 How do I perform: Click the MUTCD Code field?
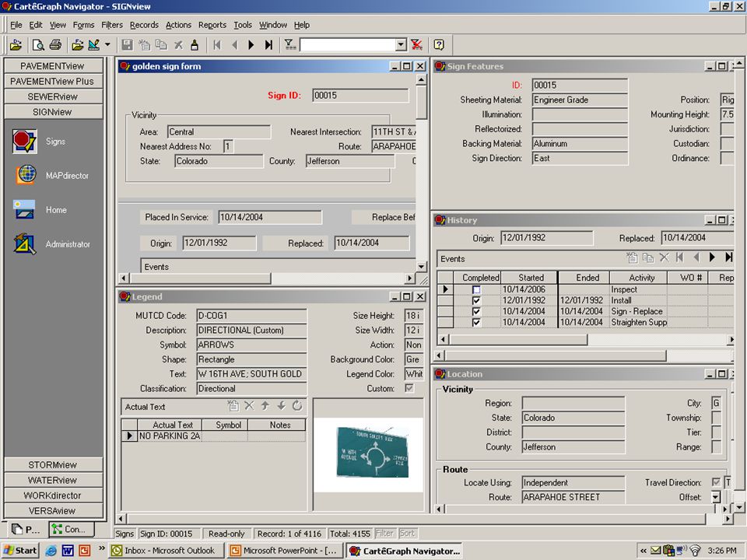point(251,315)
